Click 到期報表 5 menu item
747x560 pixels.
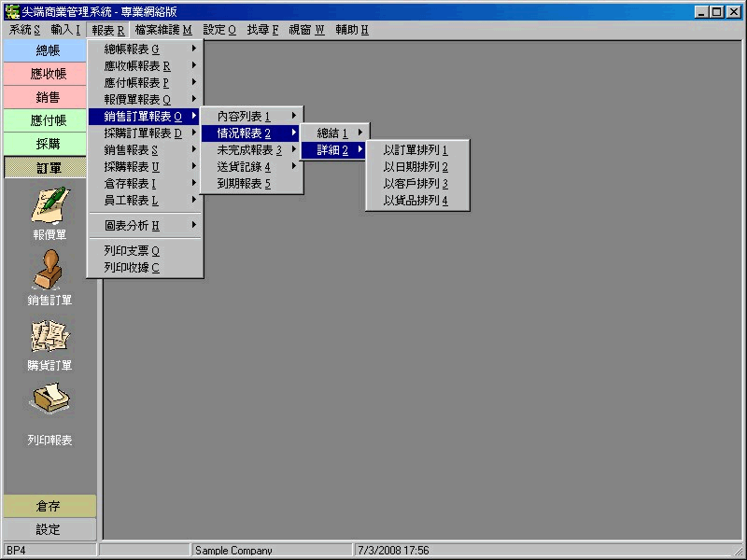pos(244,184)
